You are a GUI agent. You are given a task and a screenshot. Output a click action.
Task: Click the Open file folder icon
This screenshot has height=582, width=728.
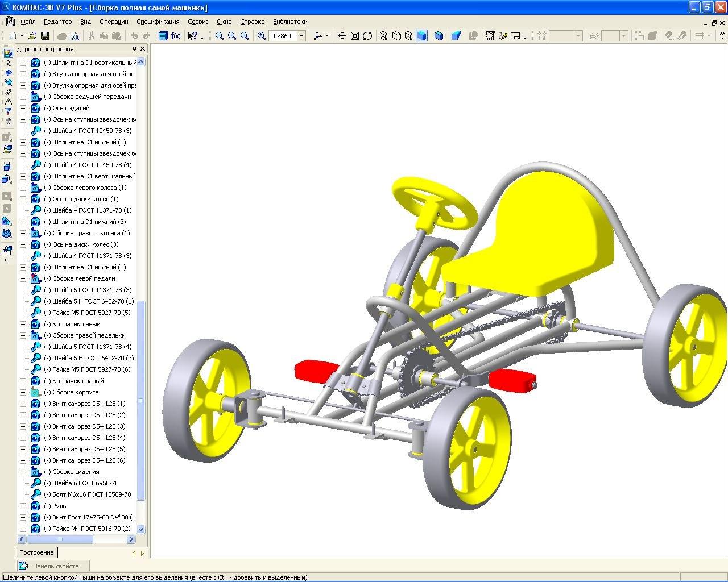tap(32, 36)
